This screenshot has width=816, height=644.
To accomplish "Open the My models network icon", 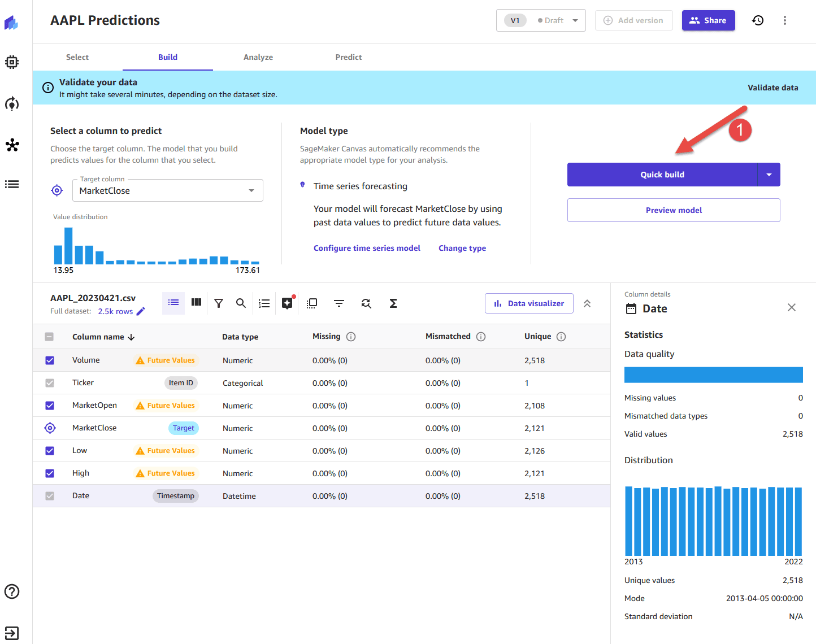I will (x=12, y=145).
